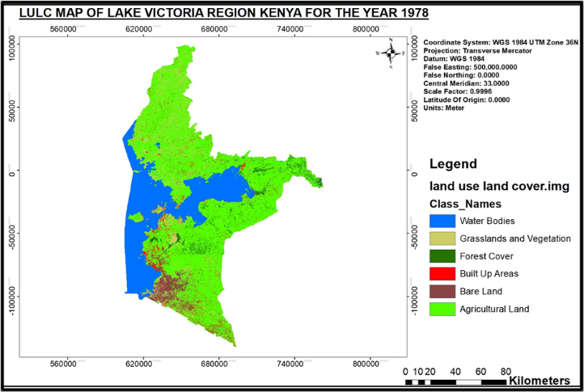
Task: Click the Forest Cover green swatch
Action: tap(442, 256)
